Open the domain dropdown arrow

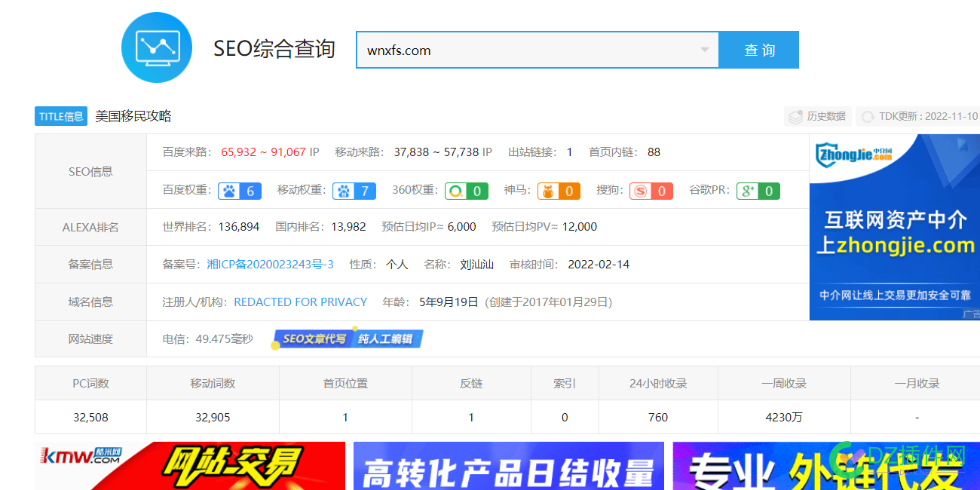(705, 51)
